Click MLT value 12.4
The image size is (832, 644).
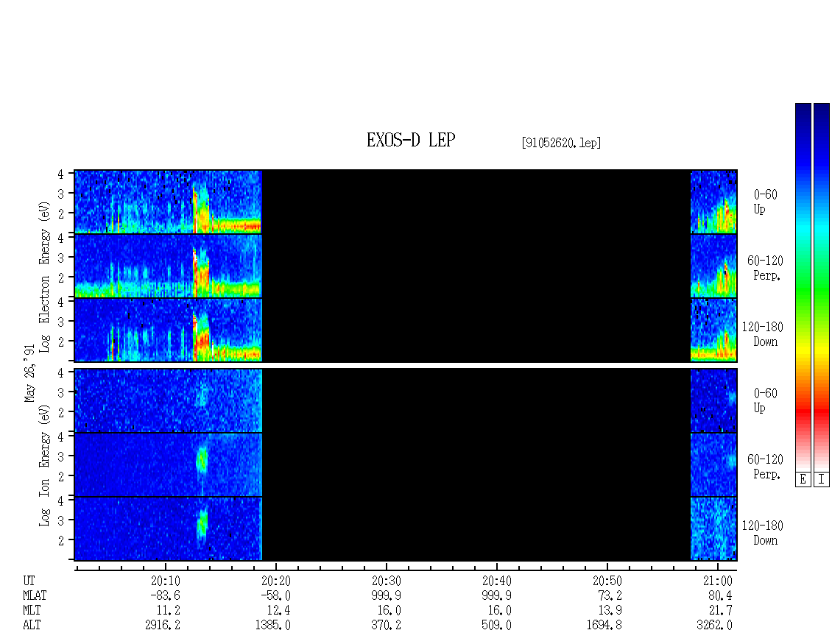[x=278, y=611]
